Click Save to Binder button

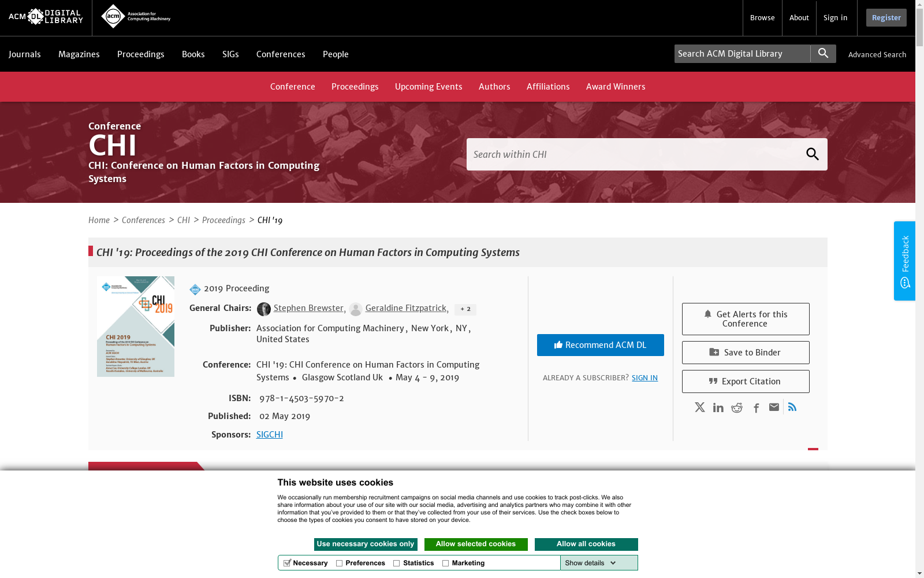(746, 353)
